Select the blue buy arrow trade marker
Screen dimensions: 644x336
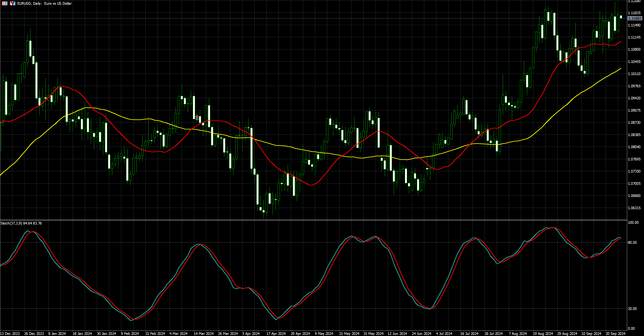[197, 119]
